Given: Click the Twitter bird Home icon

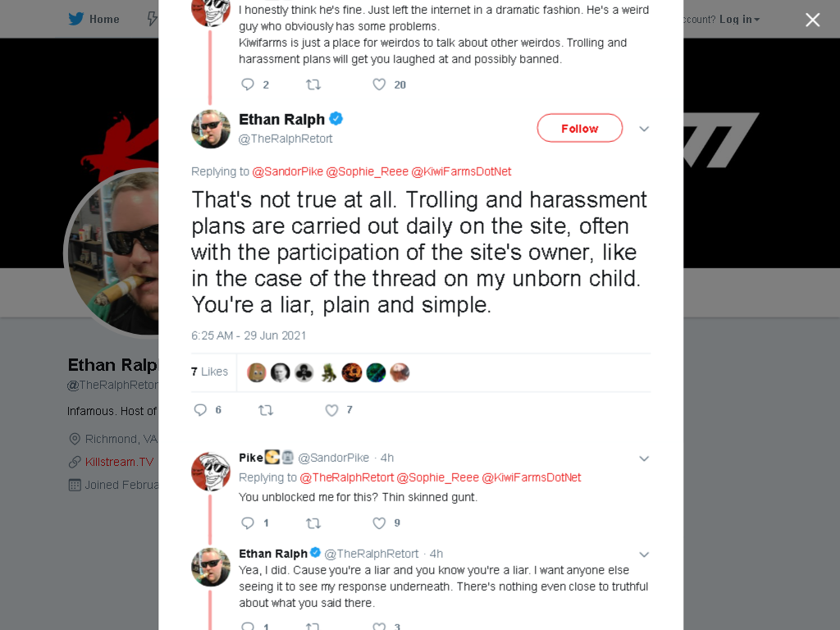Looking at the screenshot, I should [x=76, y=20].
